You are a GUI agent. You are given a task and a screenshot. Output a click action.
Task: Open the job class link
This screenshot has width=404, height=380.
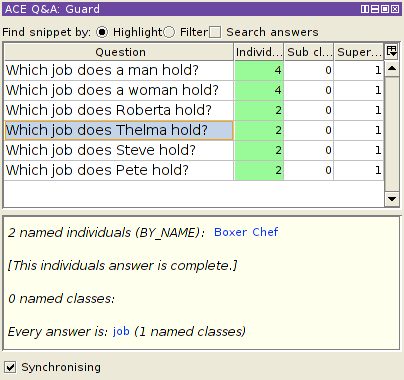click(x=121, y=332)
